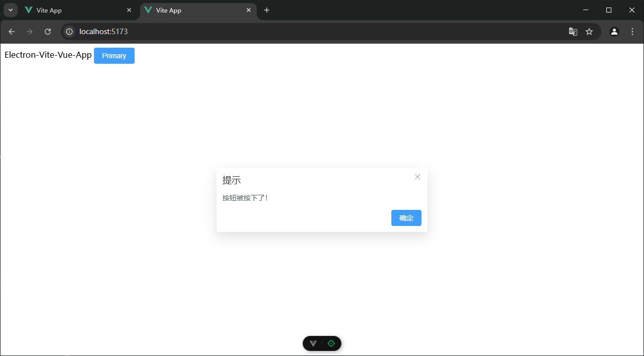Screen dimensions: 644x356
Task: Open a new browser tab
Action: [267, 11]
